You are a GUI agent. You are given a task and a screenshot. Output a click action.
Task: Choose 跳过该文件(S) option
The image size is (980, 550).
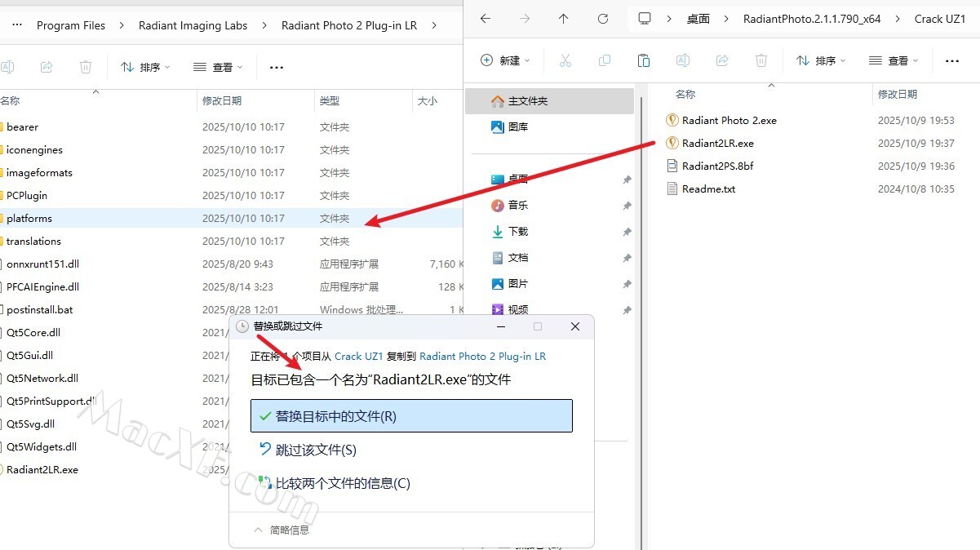[315, 450]
